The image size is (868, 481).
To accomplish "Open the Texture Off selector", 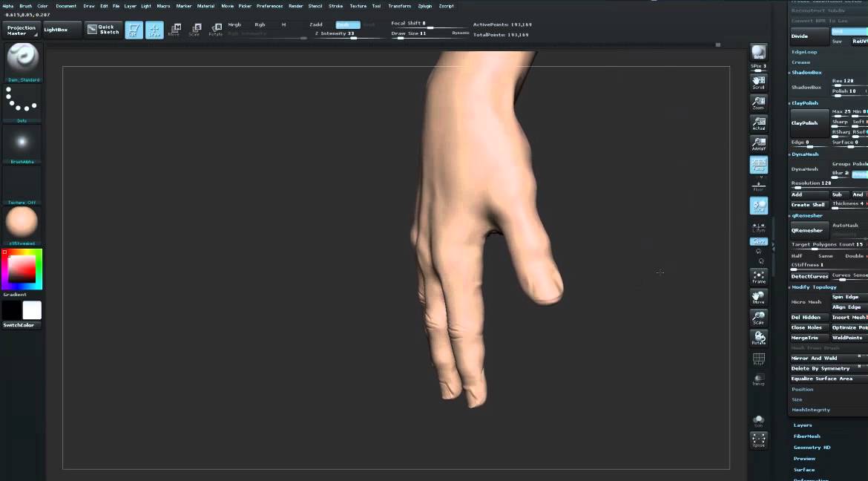I will 22,185.
